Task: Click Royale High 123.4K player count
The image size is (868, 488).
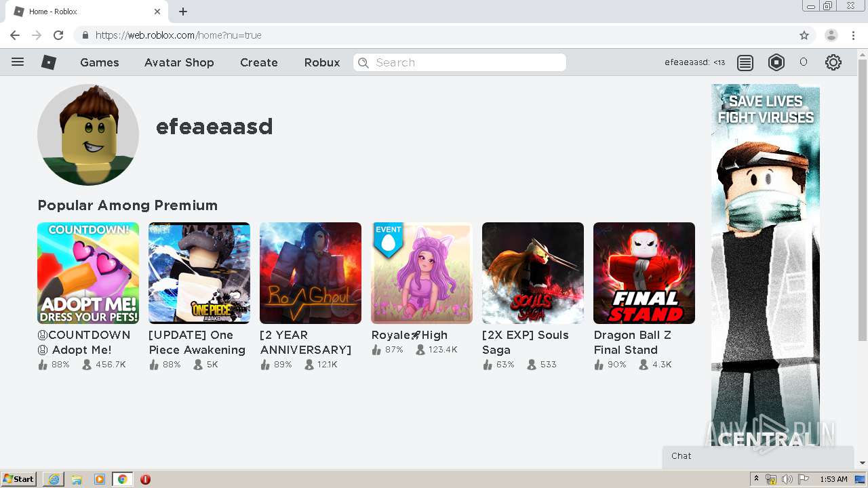Action: pos(436,350)
